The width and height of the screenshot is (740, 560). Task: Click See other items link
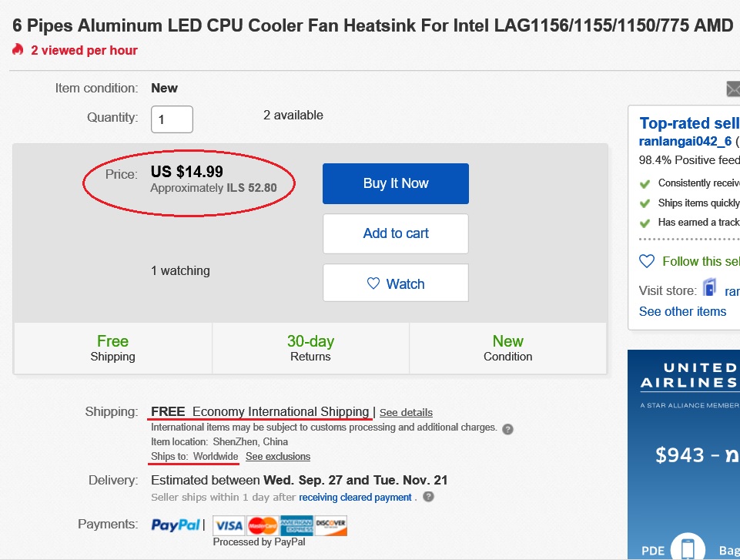[682, 312]
